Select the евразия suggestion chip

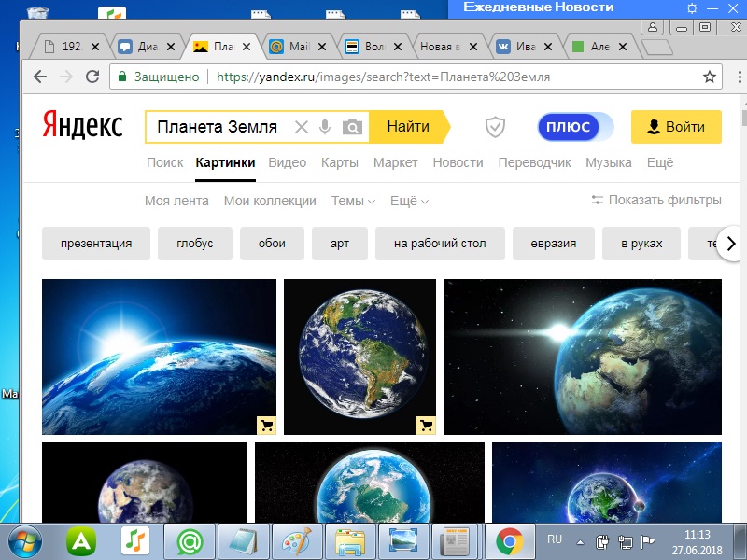(x=554, y=244)
